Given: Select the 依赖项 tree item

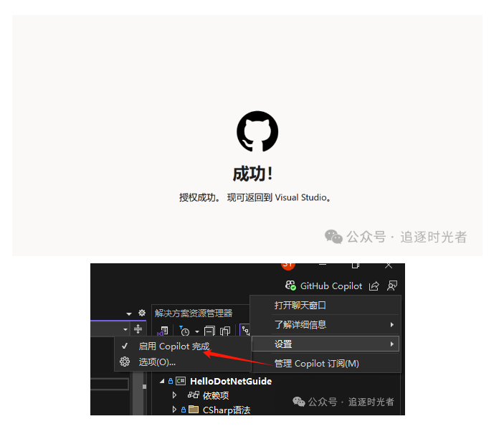Looking at the screenshot, I should click(x=216, y=395).
